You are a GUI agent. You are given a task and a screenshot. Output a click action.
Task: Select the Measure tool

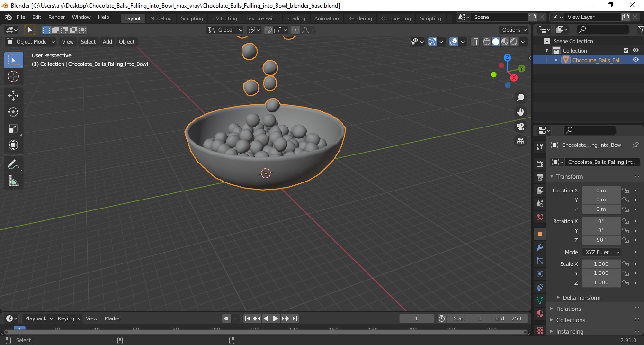13,181
